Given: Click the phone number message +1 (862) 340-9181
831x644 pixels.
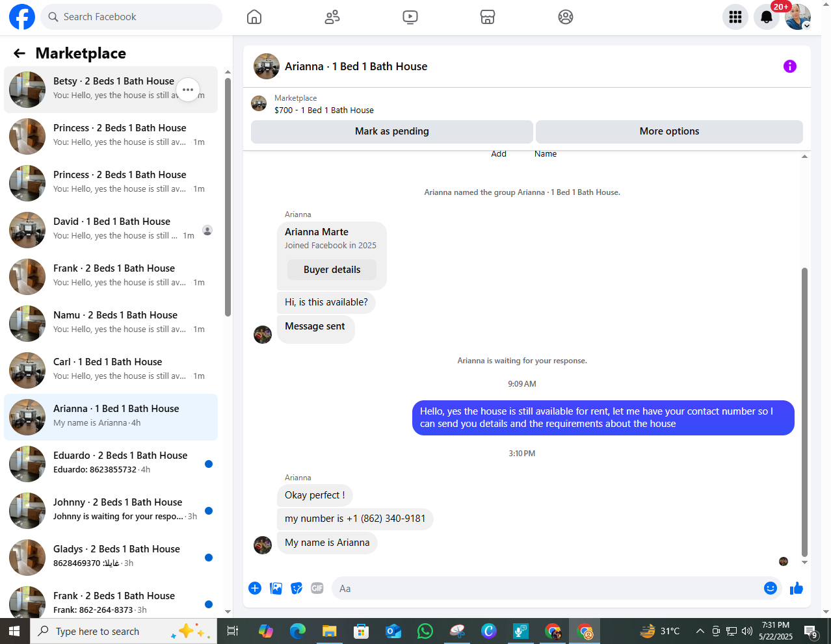Looking at the screenshot, I should coord(355,519).
